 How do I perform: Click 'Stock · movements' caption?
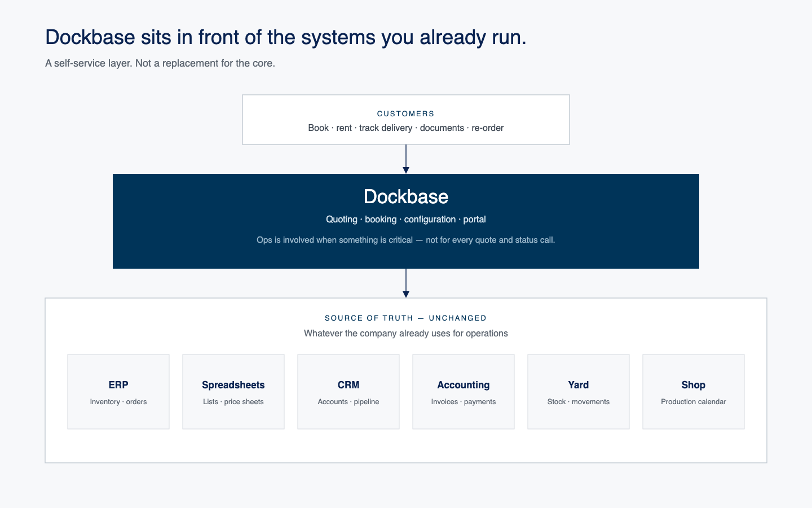[579, 402]
